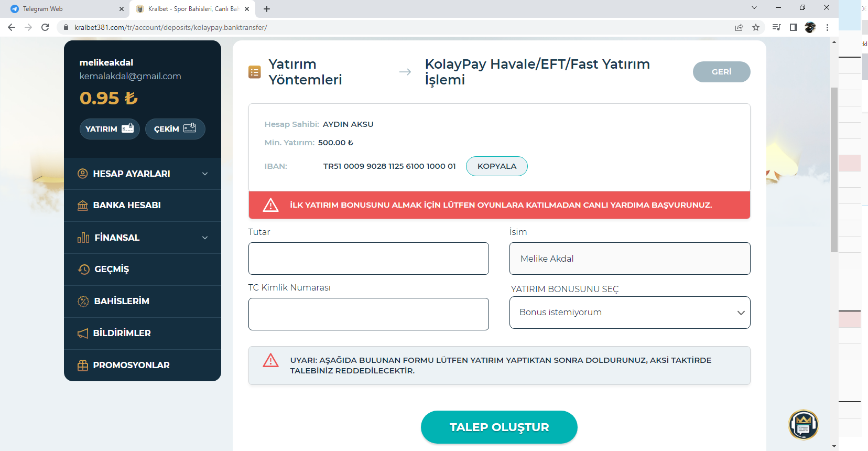Image resolution: width=868 pixels, height=451 pixels.
Task: Click the address bar URL
Action: pyautogui.click(x=171, y=27)
